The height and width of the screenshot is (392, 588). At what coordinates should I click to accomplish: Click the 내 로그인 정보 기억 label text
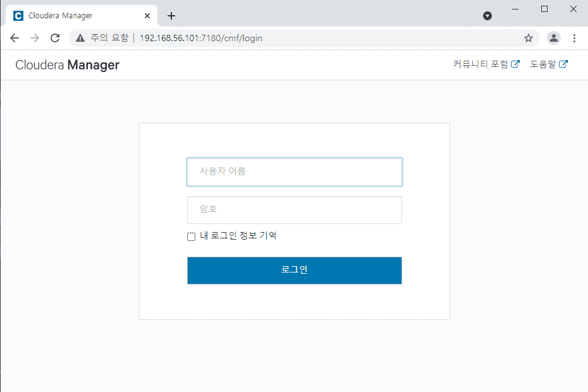(x=238, y=236)
